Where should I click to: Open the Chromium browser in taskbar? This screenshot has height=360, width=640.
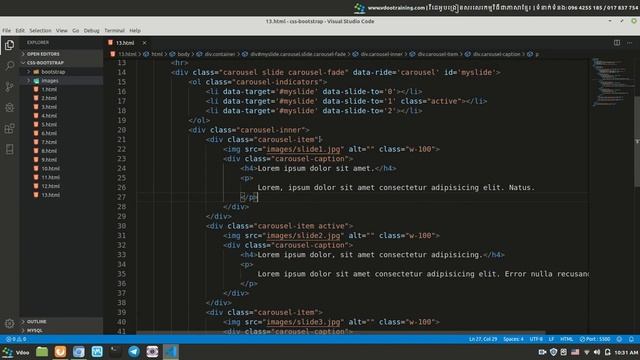tap(78, 351)
